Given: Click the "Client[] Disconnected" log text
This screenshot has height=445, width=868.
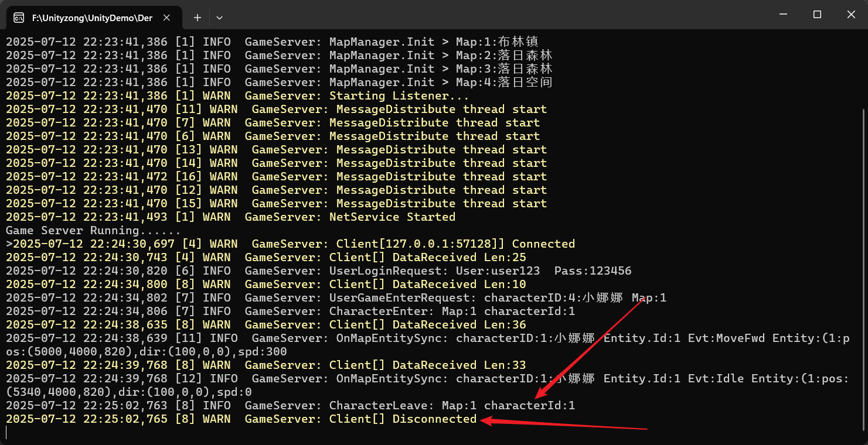Looking at the screenshot, I should pyautogui.click(x=403, y=419).
